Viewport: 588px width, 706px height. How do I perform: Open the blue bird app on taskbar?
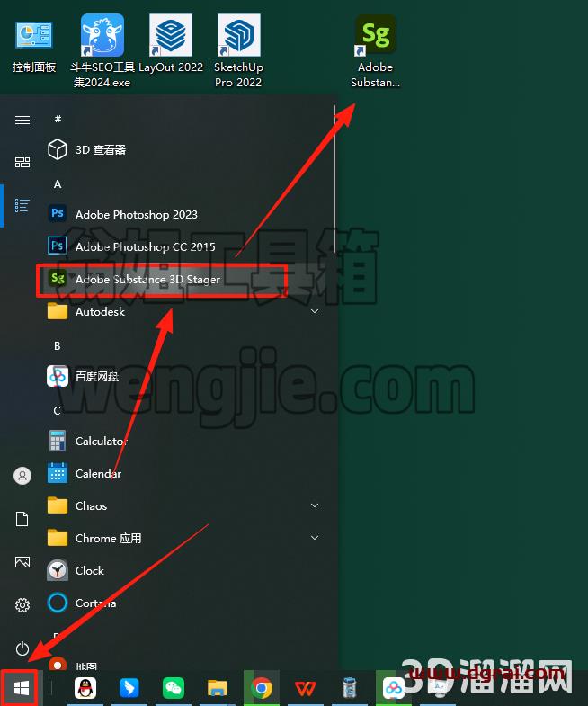click(x=129, y=688)
